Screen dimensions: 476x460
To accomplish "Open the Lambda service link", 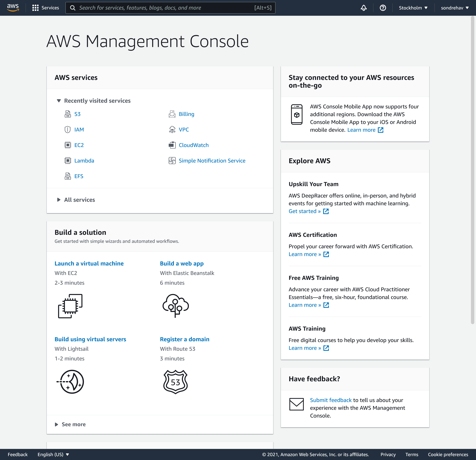I will pyautogui.click(x=84, y=161).
